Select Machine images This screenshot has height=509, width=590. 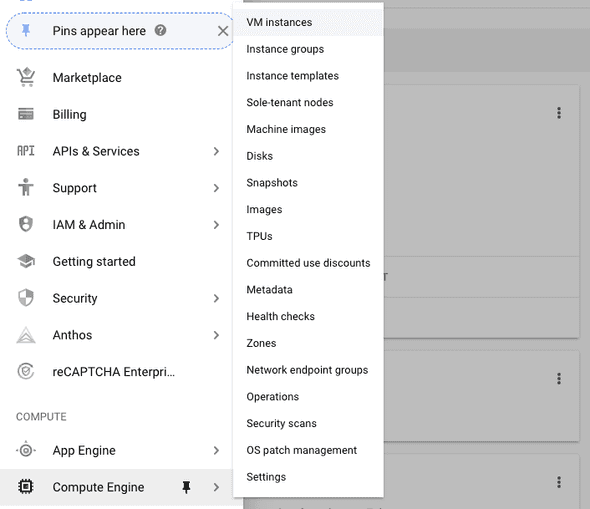point(308,129)
